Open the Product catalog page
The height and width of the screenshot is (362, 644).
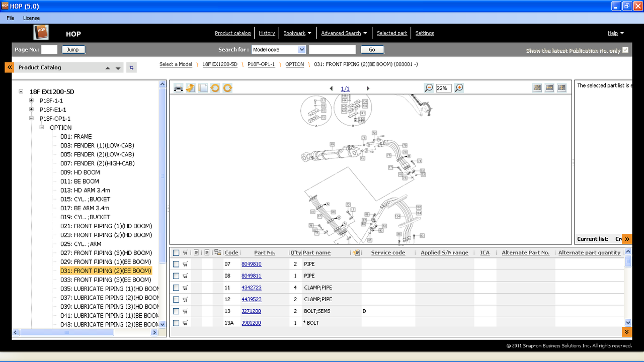point(233,33)
